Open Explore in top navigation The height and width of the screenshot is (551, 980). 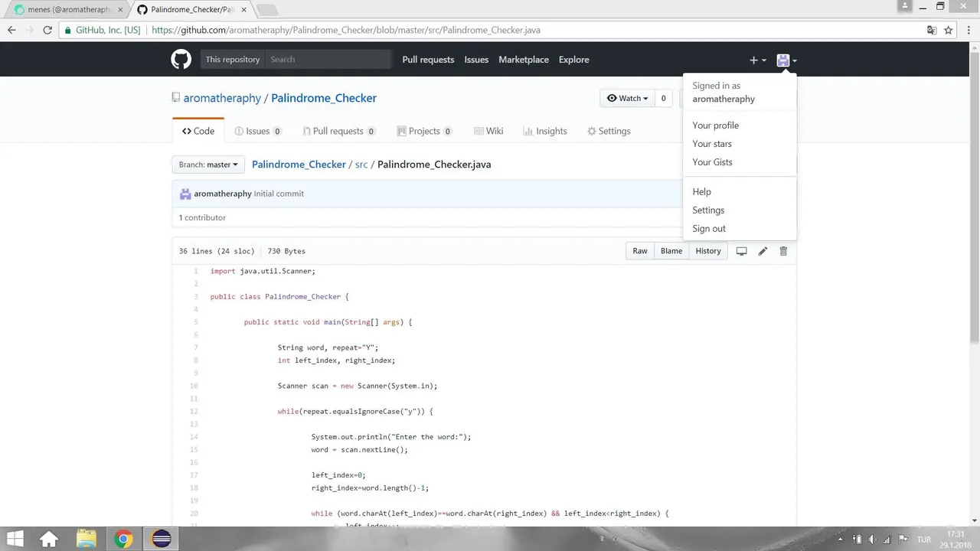click(574, 60)
